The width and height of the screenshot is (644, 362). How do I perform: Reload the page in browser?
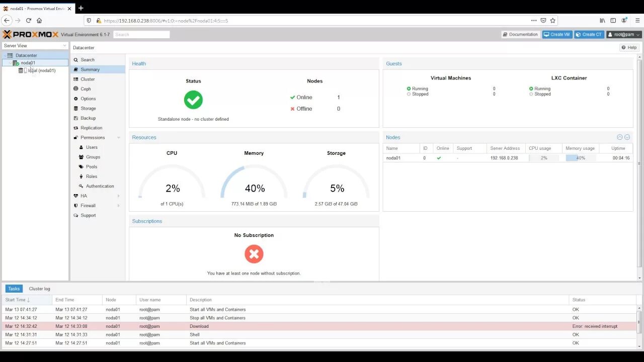pyautogui.click(x=28, y=21)
